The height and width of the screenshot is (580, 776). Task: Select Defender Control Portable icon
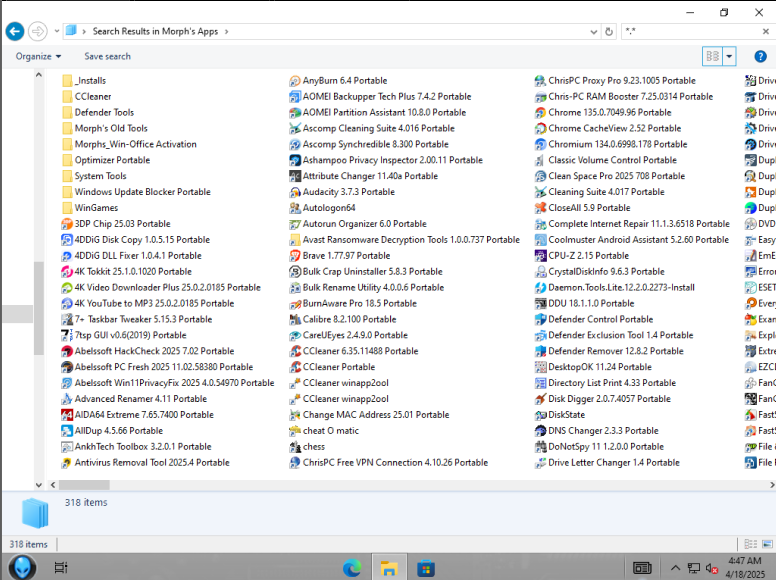540,319
